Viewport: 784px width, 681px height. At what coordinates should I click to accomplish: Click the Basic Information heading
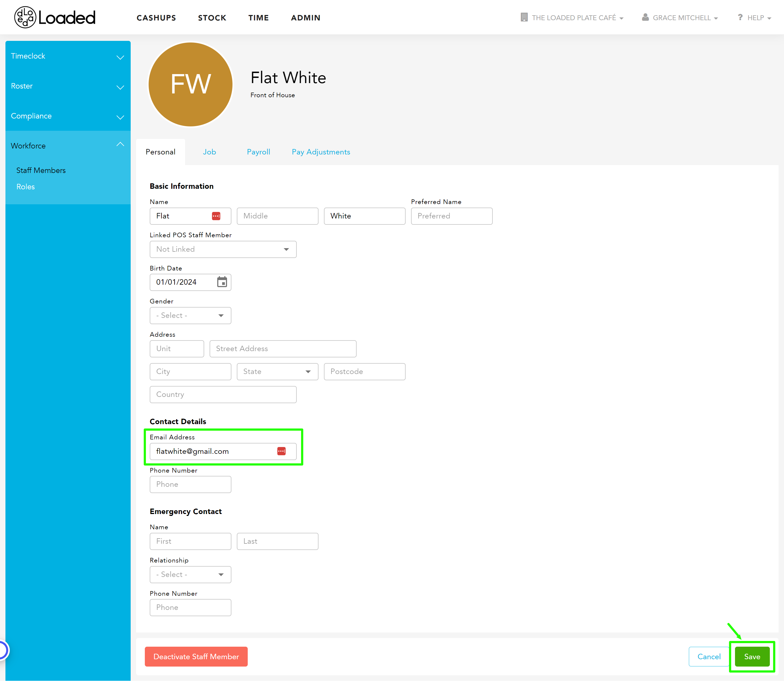coord(182,186)
